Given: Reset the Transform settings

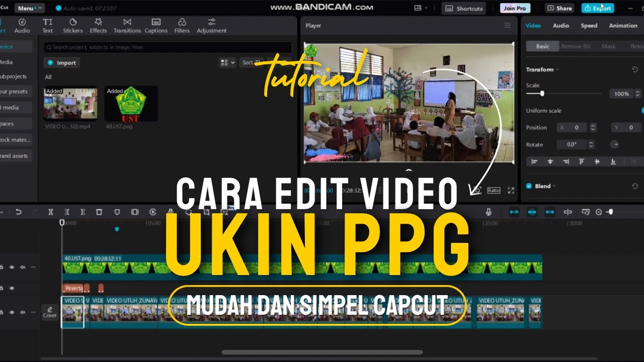Looking at the screenshot, I should tap(635, 69).
